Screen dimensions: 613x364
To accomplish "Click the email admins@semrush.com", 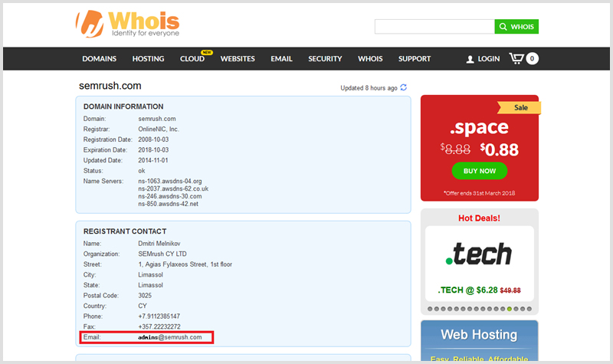I will (170, 337).
